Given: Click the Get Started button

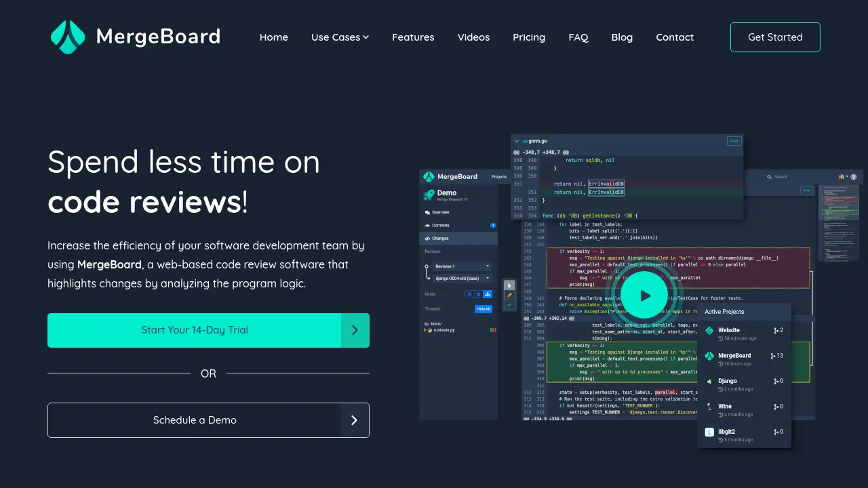Looking at the screenshot, I should pos(775,37).
